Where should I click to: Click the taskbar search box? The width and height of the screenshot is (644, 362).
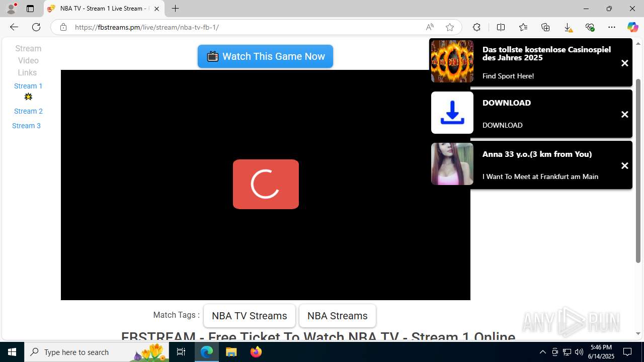click(x=97, y=352)
